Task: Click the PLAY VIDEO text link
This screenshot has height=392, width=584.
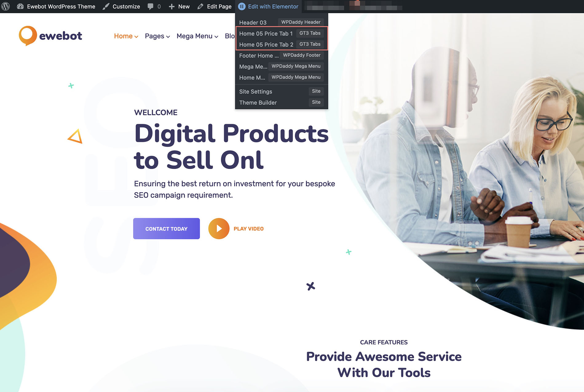Action: 248,229
